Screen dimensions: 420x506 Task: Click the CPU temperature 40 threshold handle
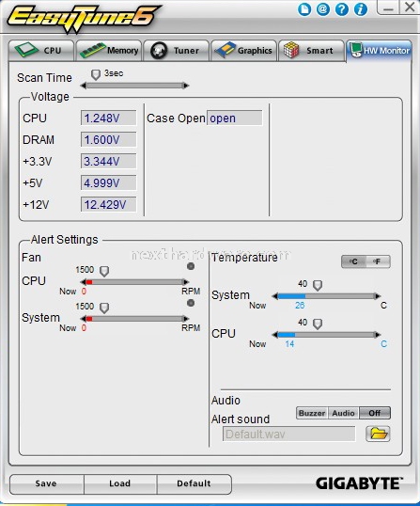coord(318,324)
